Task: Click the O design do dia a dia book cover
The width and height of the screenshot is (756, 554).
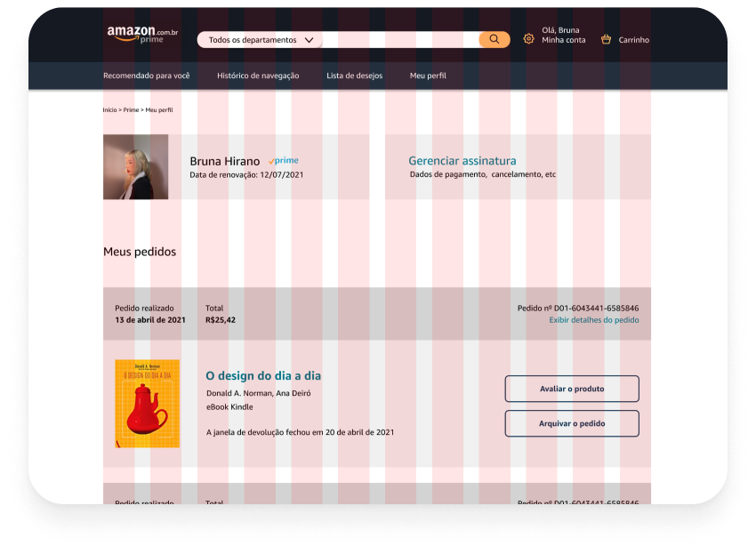Action: coord(147,404)
